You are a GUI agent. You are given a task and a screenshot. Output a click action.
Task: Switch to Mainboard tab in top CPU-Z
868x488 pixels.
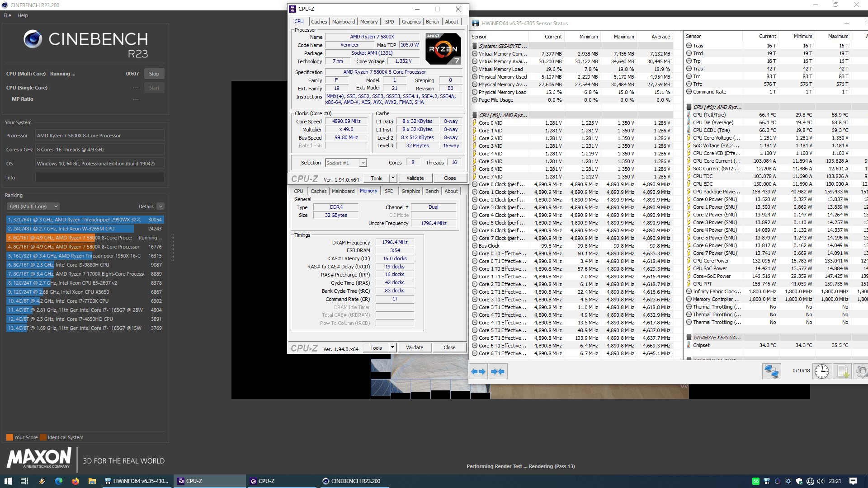(344, 22)
